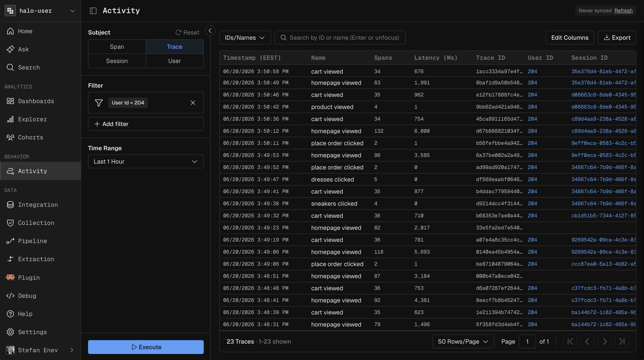Switch subject to User
The height and width of the screenshot is (360, 644).
point(175,61)
